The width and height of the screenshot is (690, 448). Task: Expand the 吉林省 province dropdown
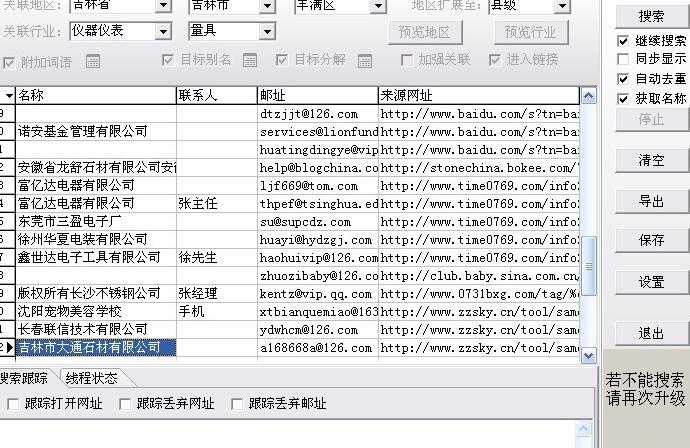[x=163, y=6]
